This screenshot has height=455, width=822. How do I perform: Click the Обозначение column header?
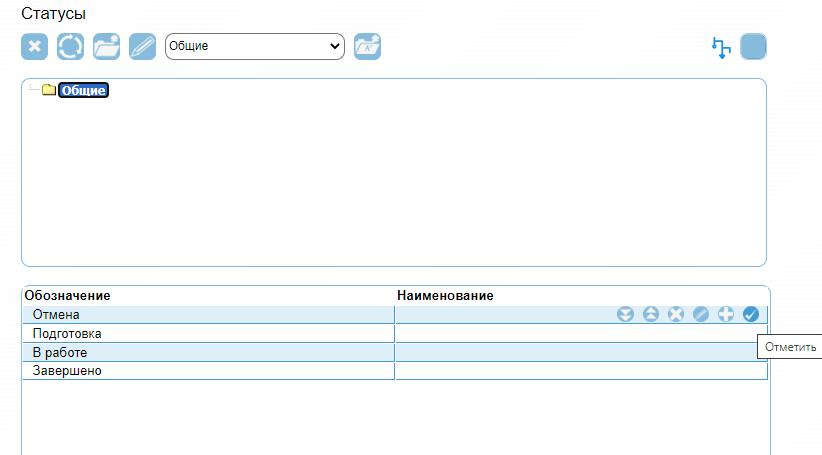pyautogui.click(x=67, y=296)
